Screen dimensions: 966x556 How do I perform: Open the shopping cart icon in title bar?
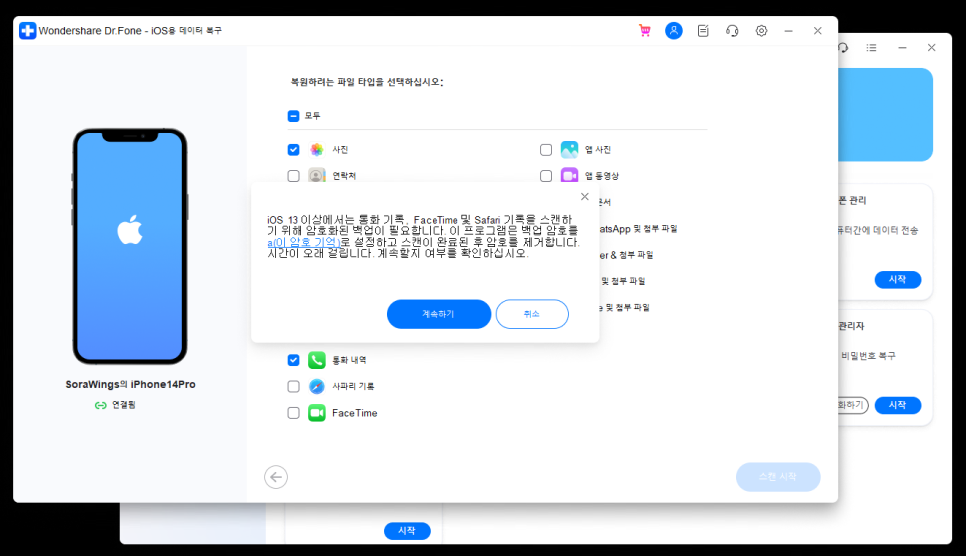(x=644, y=30)
